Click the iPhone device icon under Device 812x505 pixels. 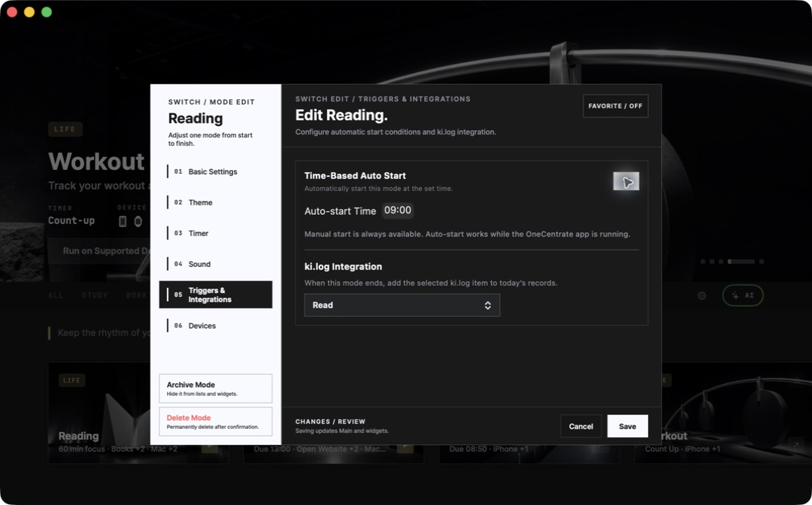coord(123,222)
